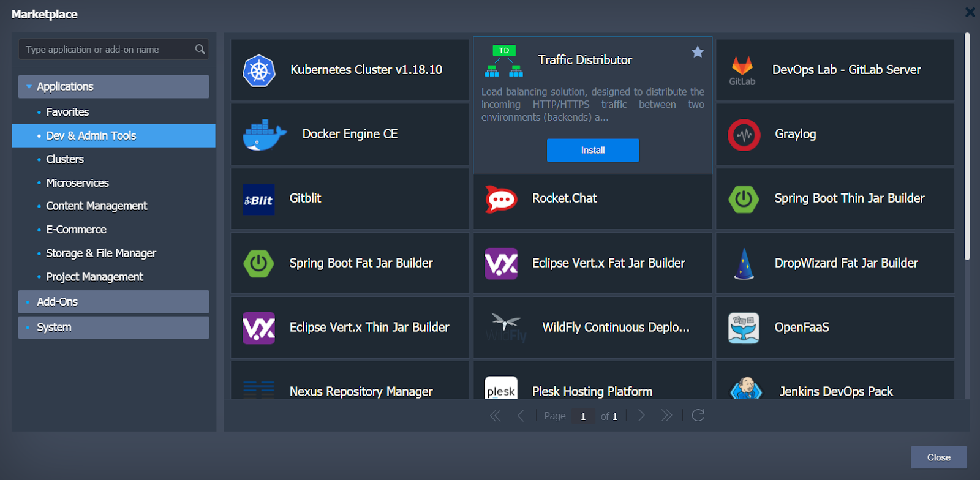Select the Kubernetes Cluster v1.18.10 title
This screenshot has width=980, height=480.
pyautogui.click(x=366, y=70)
